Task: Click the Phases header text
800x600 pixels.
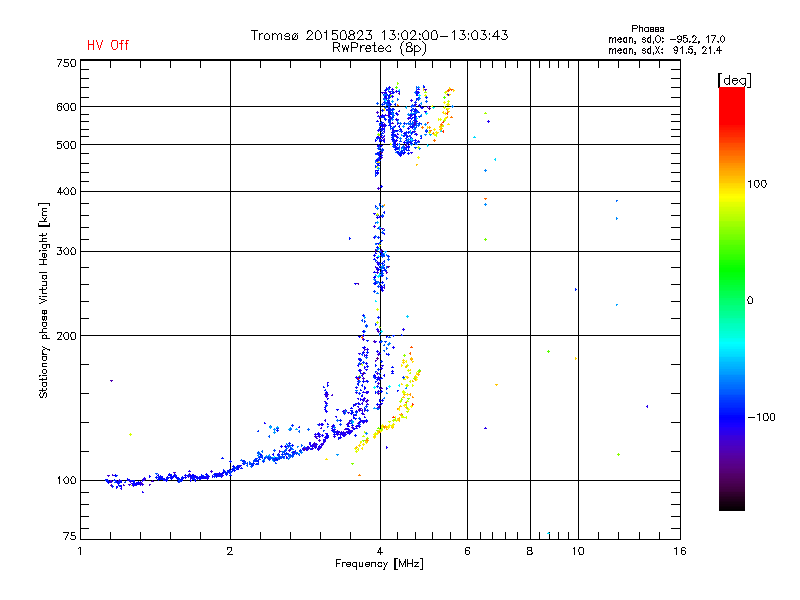Action: pos(647,29)
